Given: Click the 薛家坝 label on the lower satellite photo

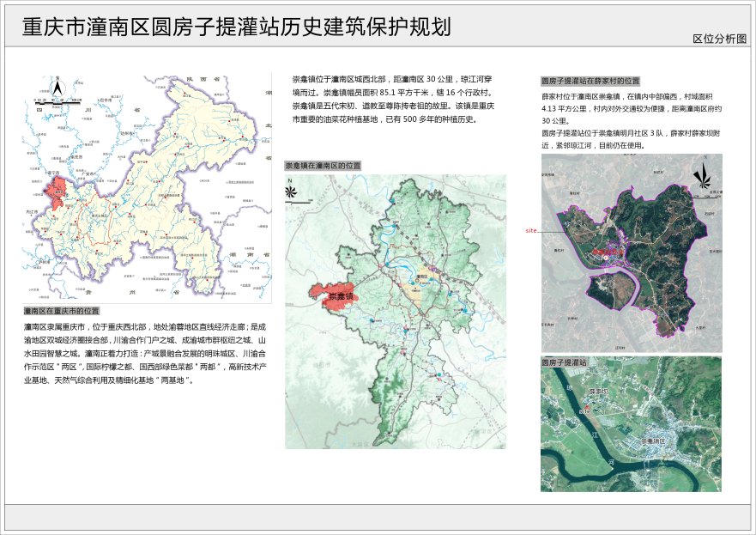Looking at the screenshot, I should pyautogui.click(x=598, y=392).
